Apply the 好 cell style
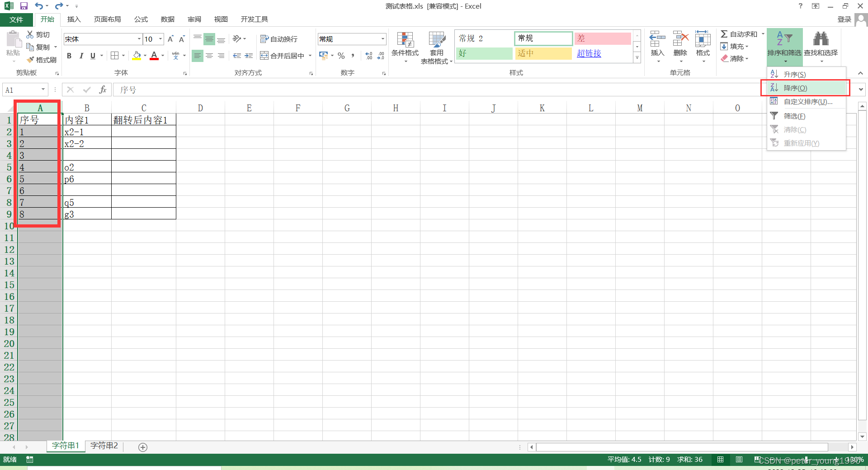The height and width of the screenshot is (470, 868). coord(485,53)
